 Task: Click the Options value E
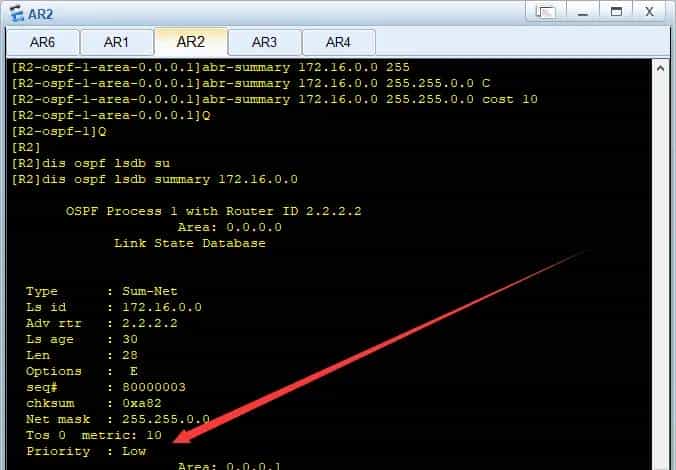pos(134,371)
